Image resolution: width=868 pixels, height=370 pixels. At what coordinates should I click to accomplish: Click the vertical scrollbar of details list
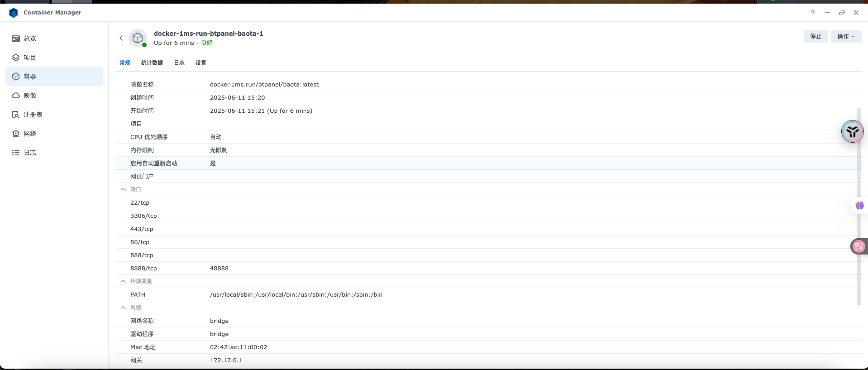click(x=859, y=206)
